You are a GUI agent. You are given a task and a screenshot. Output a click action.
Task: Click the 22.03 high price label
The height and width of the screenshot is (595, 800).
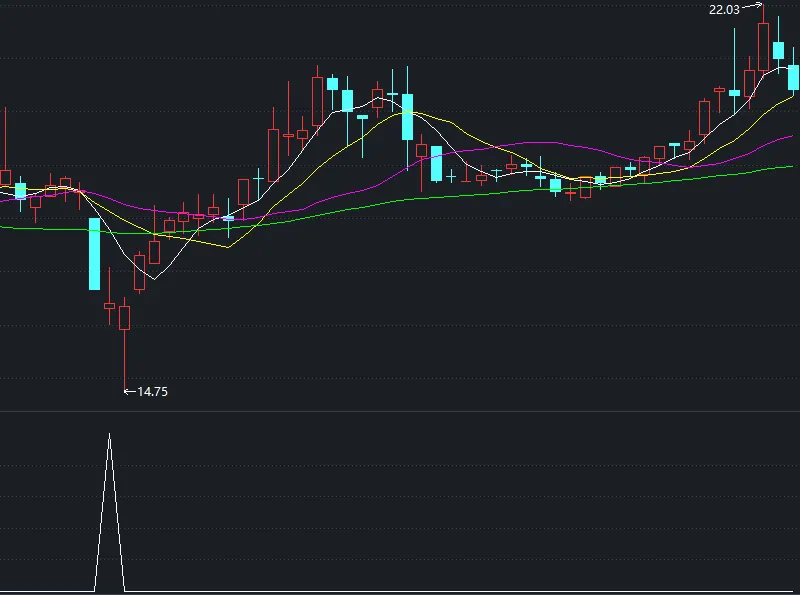(x=724, y=10)
